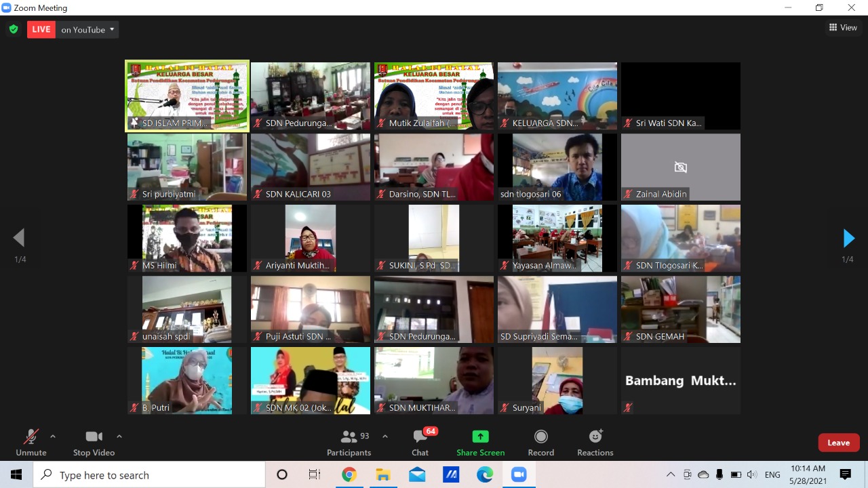The image size is (868, 488).
Task: Open the Chat panel
Action: [x=420, y=443]
